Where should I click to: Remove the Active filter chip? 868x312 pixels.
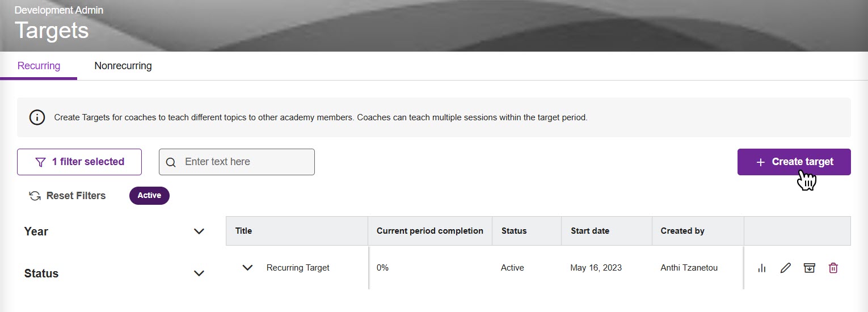click(149, 196)
